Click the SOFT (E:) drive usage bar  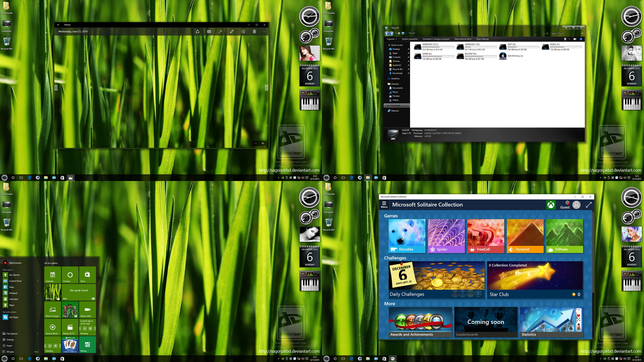[x=523, y=47]
